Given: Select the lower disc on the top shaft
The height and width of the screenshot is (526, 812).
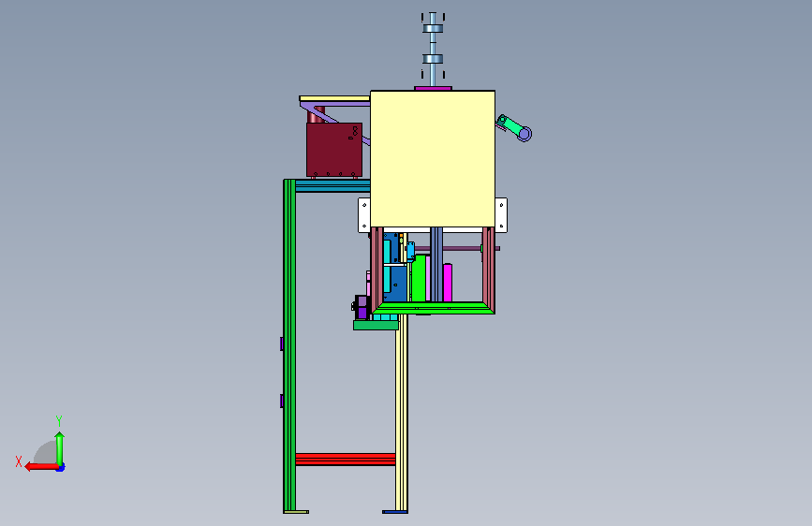Looking at the screenshot, I should point(433,59).
